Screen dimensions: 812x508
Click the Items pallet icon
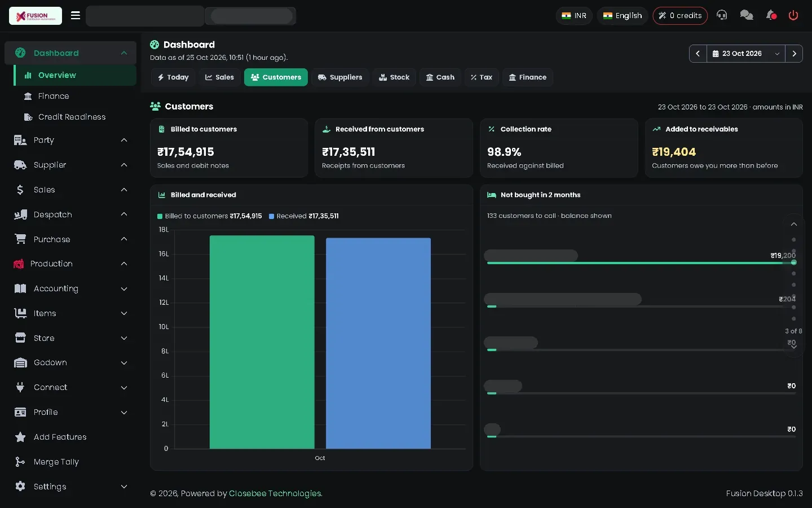20,313
